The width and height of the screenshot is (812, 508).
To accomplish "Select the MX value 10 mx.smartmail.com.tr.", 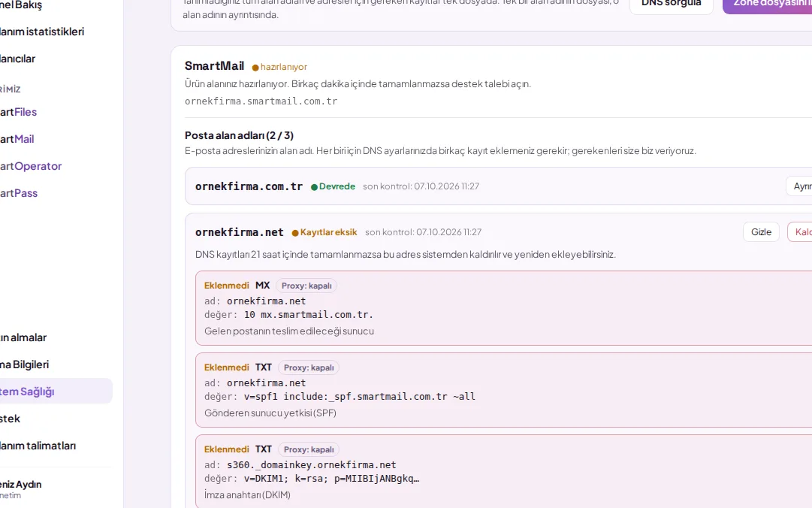I will pos(309,314).
